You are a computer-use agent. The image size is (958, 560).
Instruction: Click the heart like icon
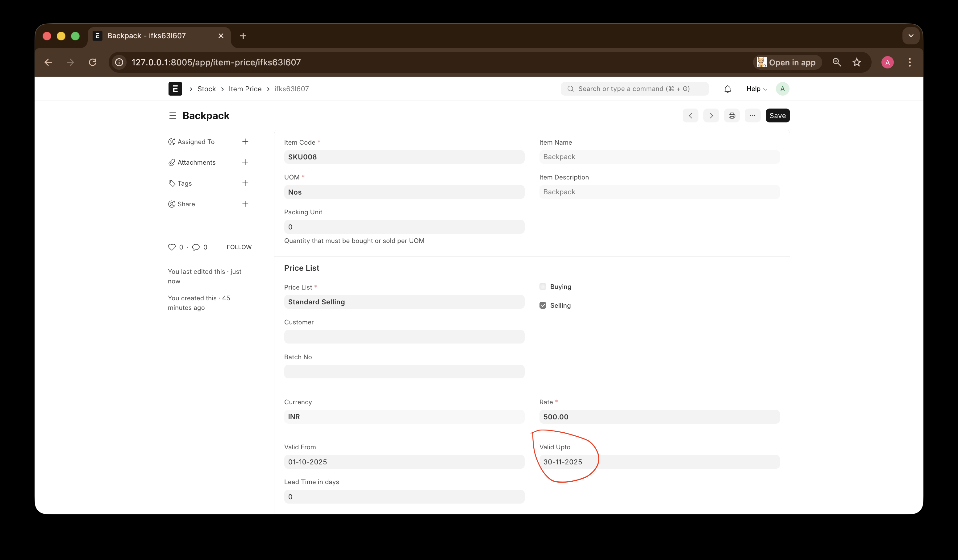tap(172, 247)
